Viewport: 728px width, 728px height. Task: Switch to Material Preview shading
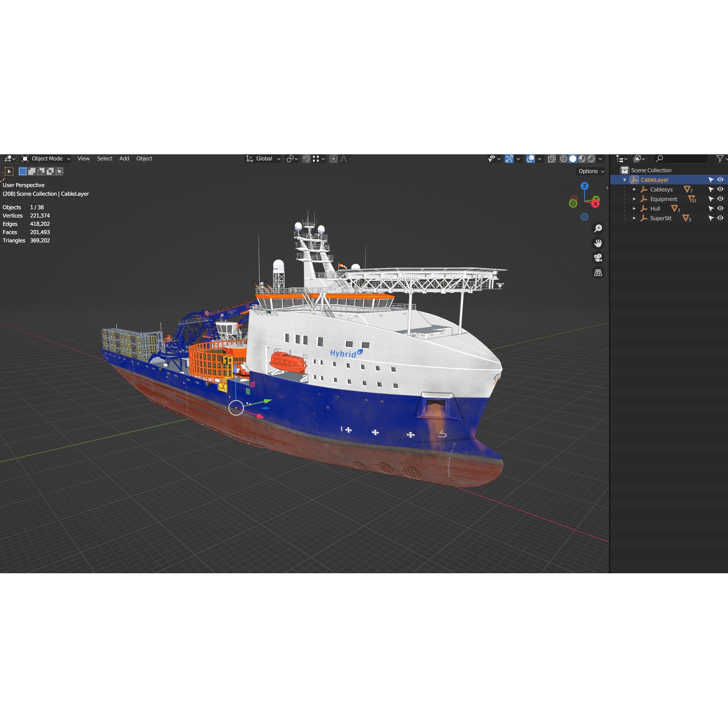tap(582, 159)
